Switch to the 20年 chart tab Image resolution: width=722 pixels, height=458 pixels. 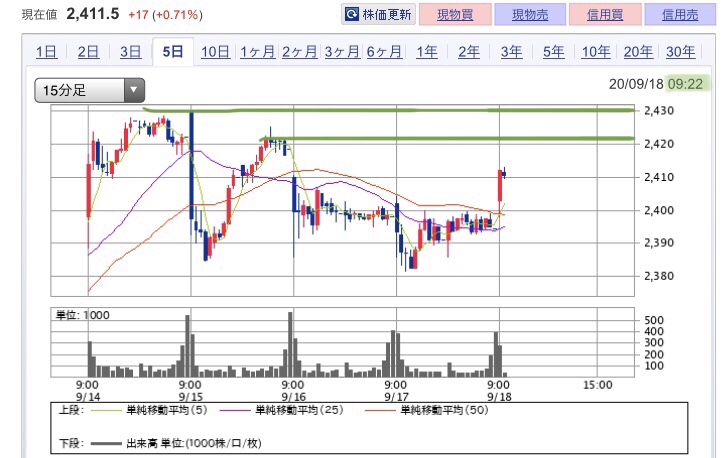[638, 52]
